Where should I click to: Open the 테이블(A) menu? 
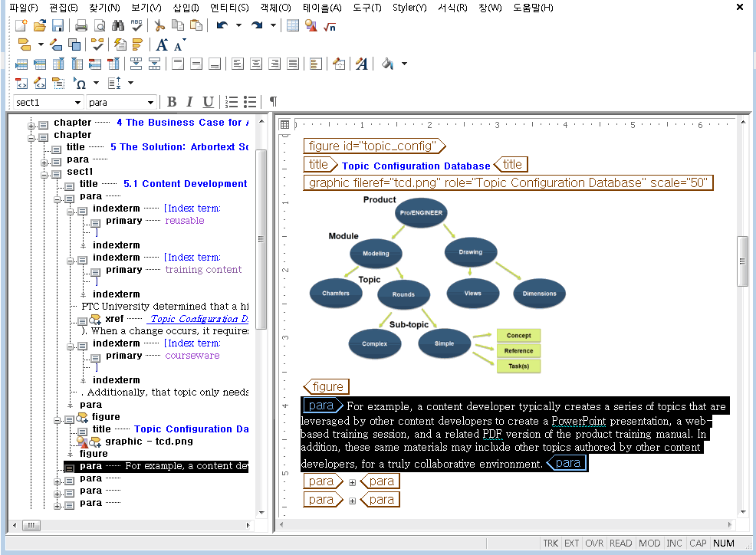coord(322,7)
